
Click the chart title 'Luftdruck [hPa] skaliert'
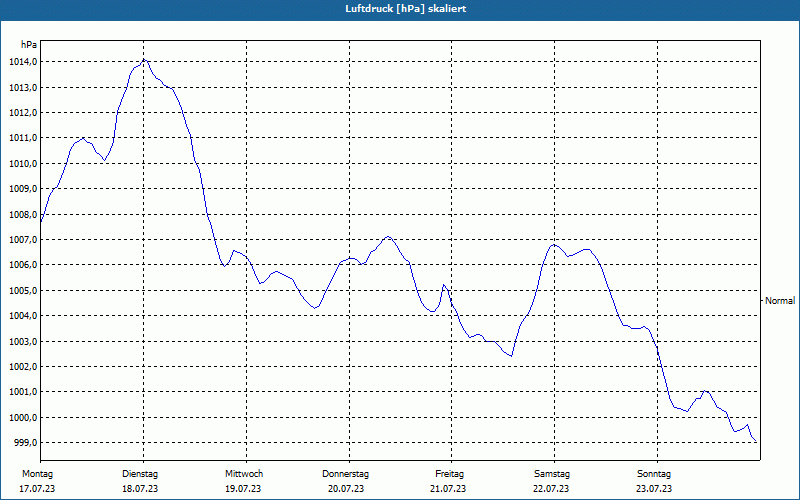(405, 9)
